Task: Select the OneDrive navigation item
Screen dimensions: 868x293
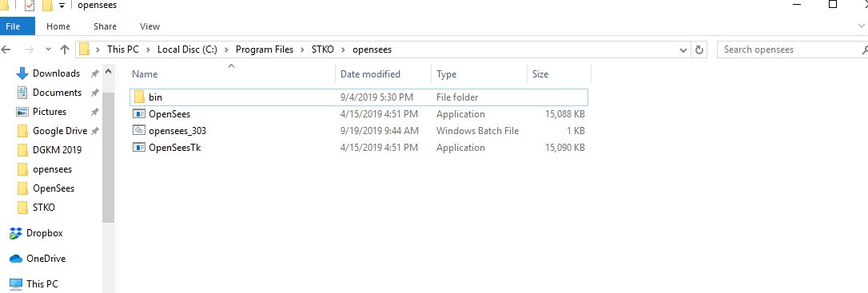Action: 46,259
